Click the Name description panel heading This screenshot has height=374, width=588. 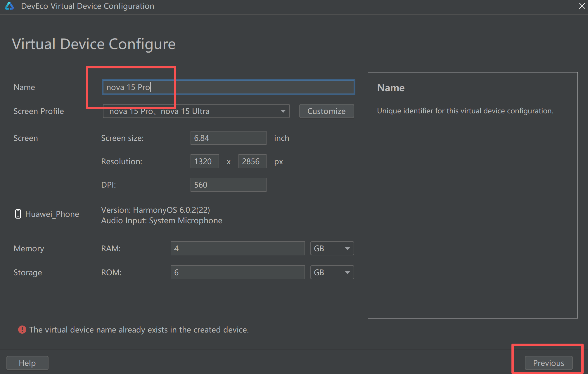click(390, 88)
